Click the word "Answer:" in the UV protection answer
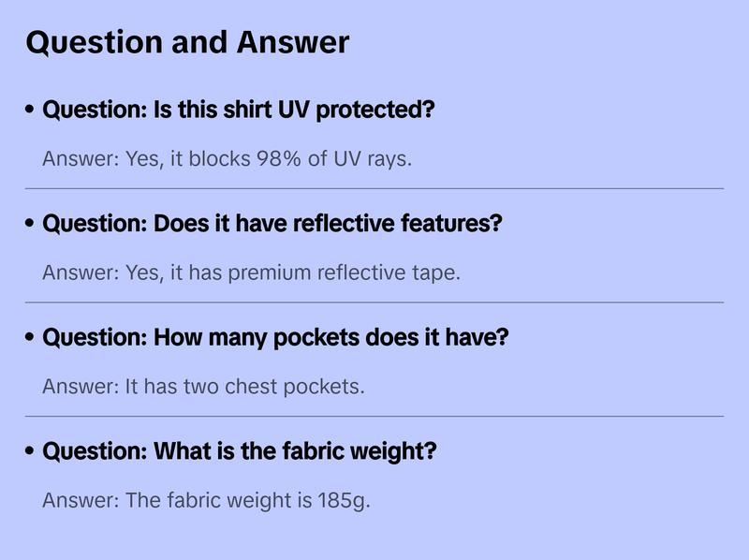749x560 pixels. pos(81,159)
